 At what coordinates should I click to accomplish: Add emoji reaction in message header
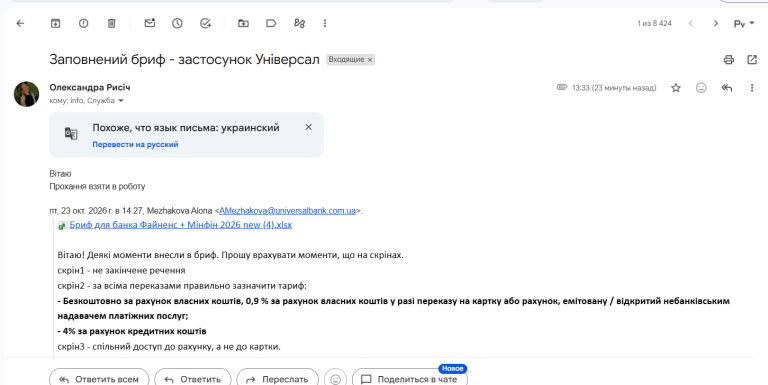(701, 88)
